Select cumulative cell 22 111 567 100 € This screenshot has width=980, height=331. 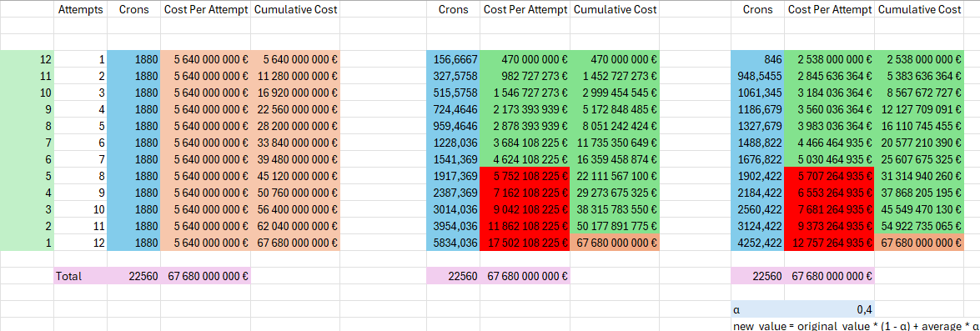pos(615,176)
